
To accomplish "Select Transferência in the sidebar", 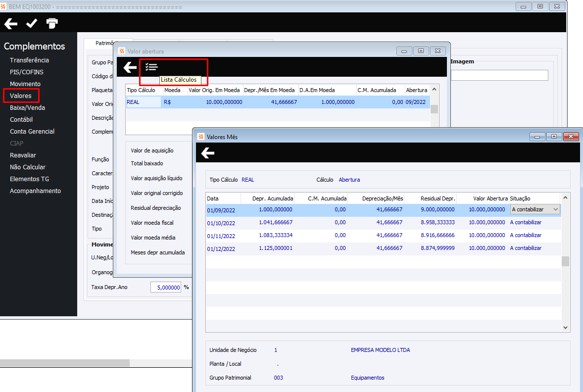I will 29,60.
